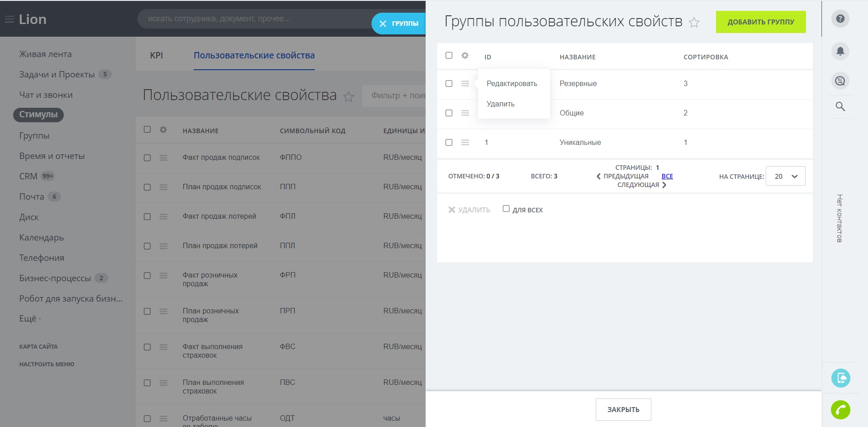Choose Редактировать from the context menu

coord(512,84)
